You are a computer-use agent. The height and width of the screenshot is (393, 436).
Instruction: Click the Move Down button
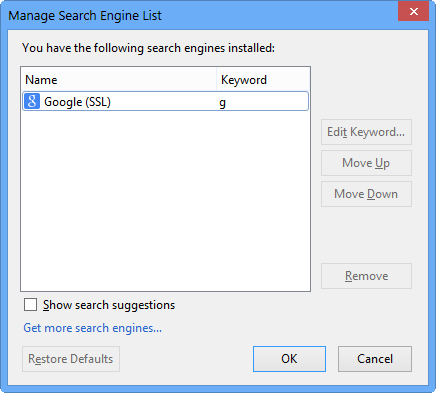point(366,194)
